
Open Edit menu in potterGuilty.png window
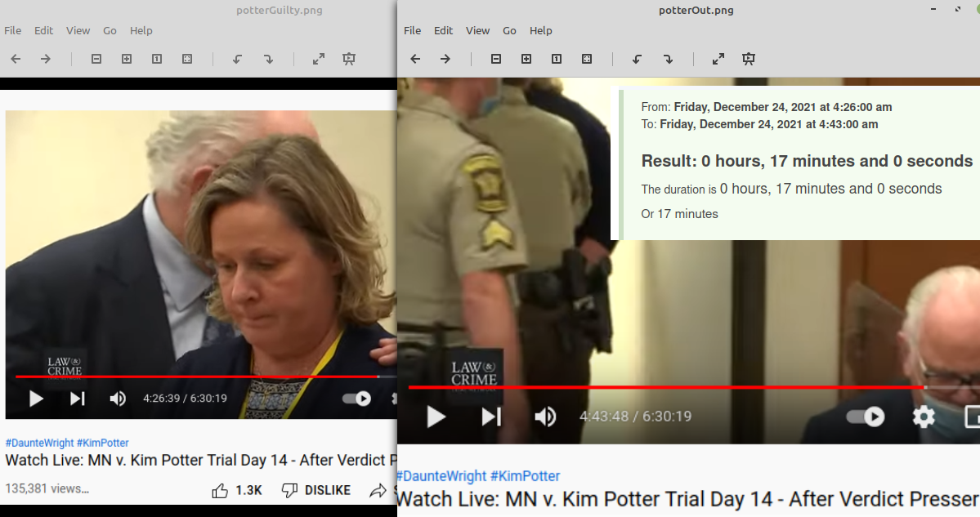[44, 30]
